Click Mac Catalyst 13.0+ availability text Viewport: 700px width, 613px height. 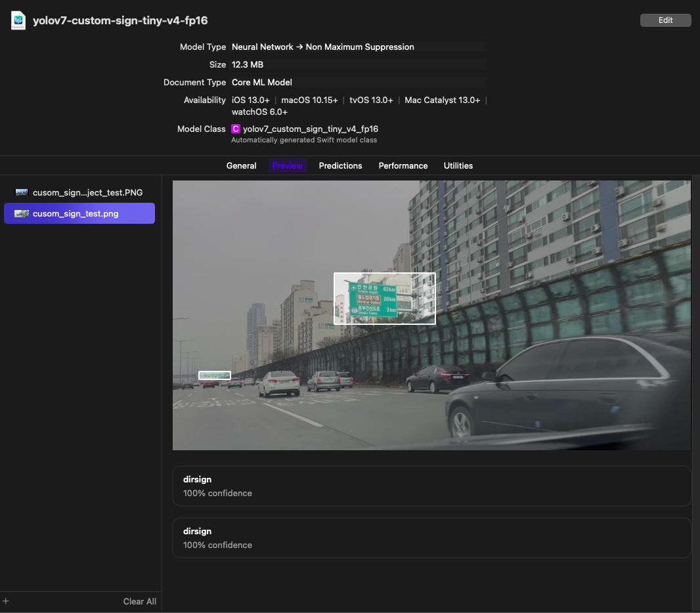tap(442, 100)
